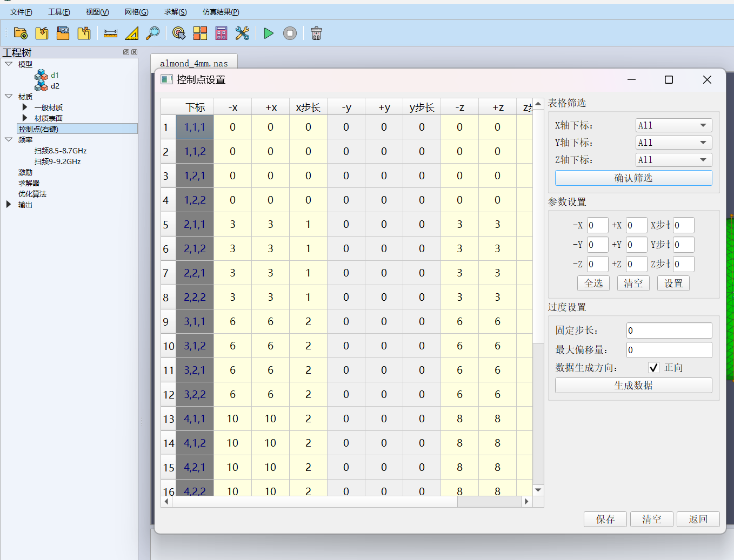Click the table vertical scrollbar thumb
Image resolution: width=734 pixels, height=560 pixels.
(x=538, y=226)
